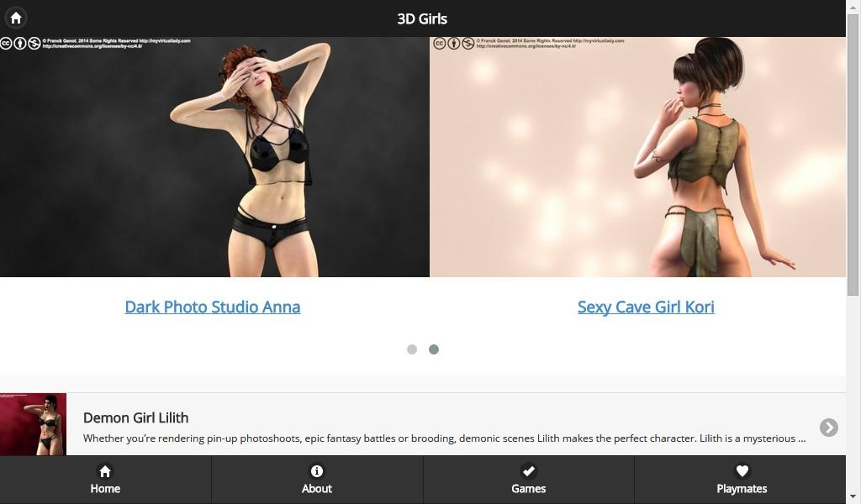Viewport: 861px width, 504px height.
Task: Click the Dark Photo Studio Anna image
Action: [214, 157]
